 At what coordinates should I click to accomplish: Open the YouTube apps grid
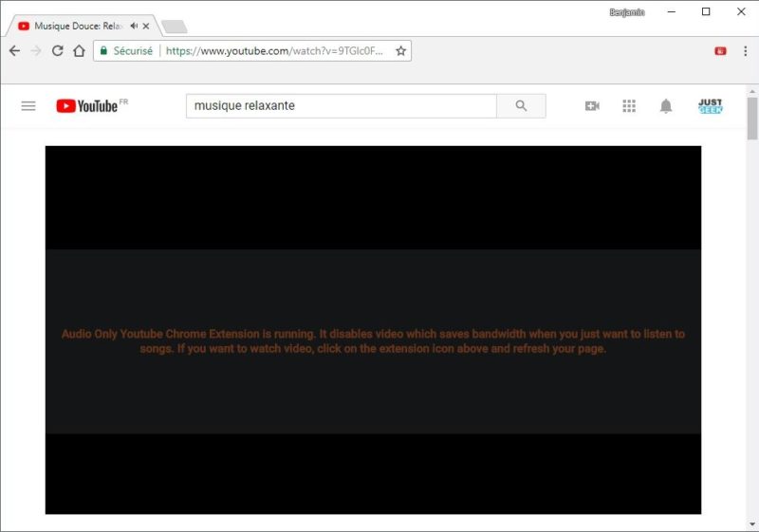629,106
